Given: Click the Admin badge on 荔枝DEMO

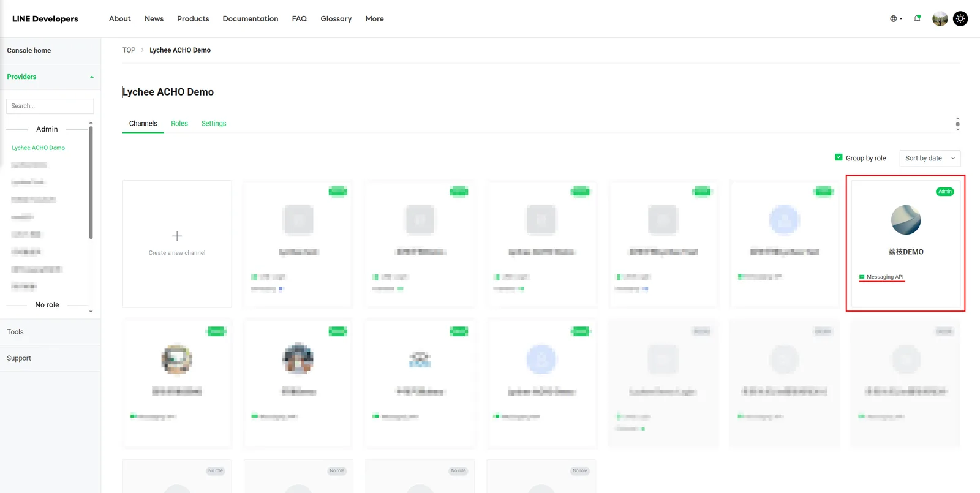Looking at the screenshot, I should point(945,192).
